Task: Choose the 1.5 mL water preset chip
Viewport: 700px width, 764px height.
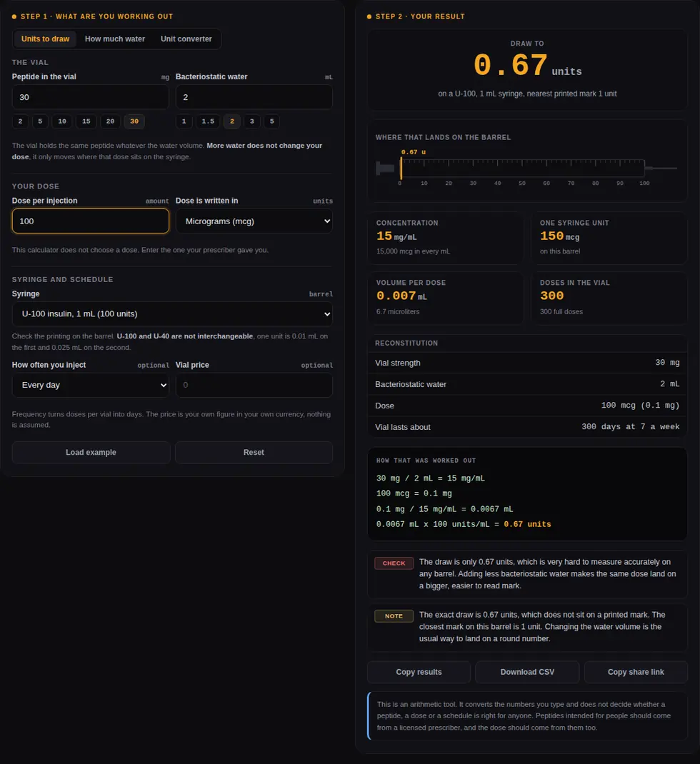Action: (x=208, y=121)
